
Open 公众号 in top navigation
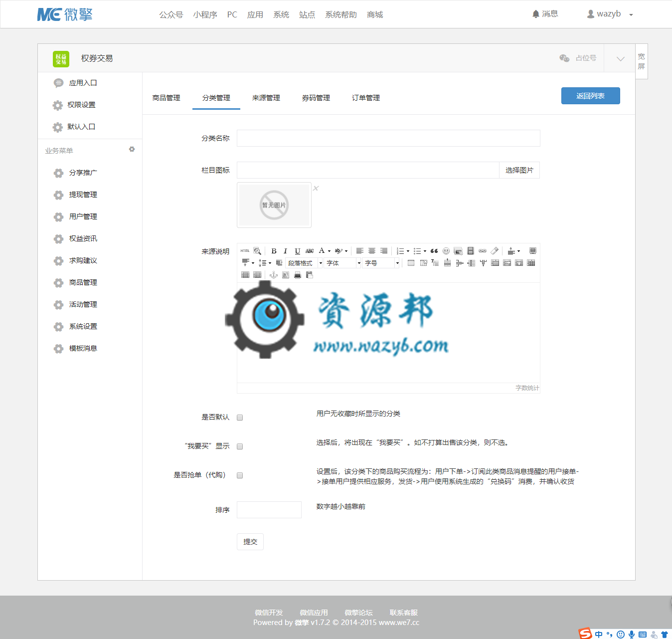pos(171,14)
